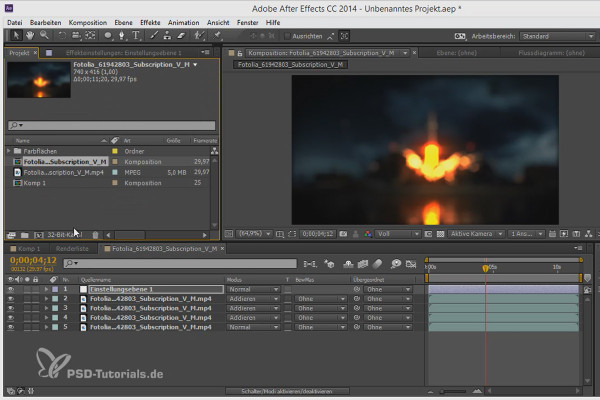The height and width of the screenshot is (400, 600).
Task: Open Modus dropdown Addieren on layer 2
Action: pos(254,299)
